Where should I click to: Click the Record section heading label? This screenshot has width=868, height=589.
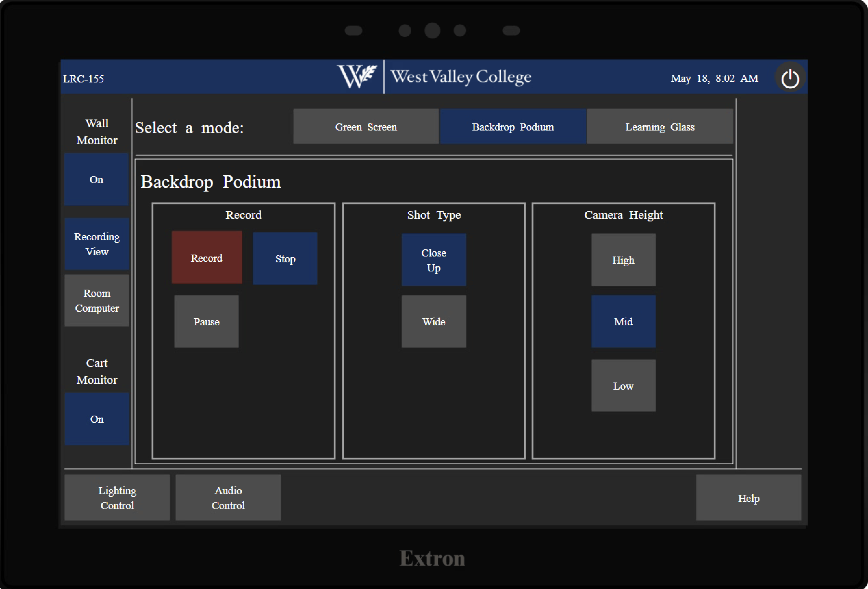244,215
